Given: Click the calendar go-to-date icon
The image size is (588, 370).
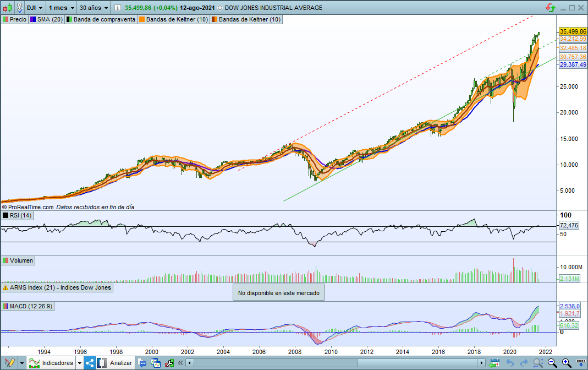Looking at the screenshot, I should [495, 363].
